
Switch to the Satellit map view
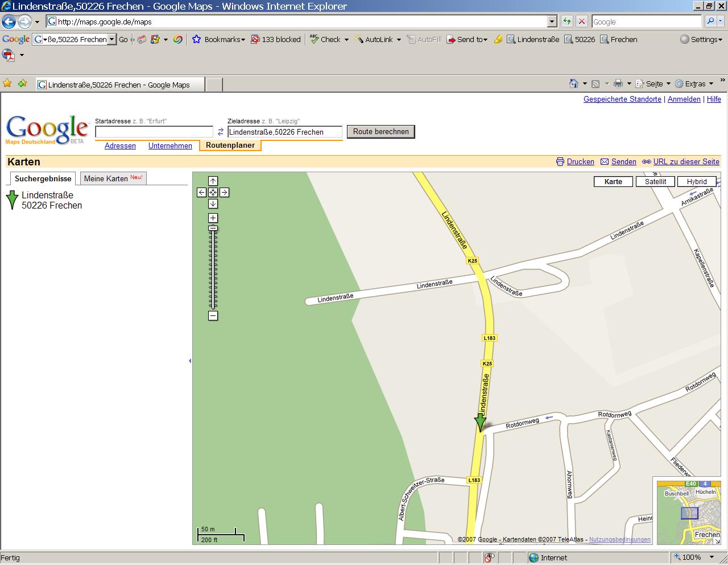pos(655,181)
